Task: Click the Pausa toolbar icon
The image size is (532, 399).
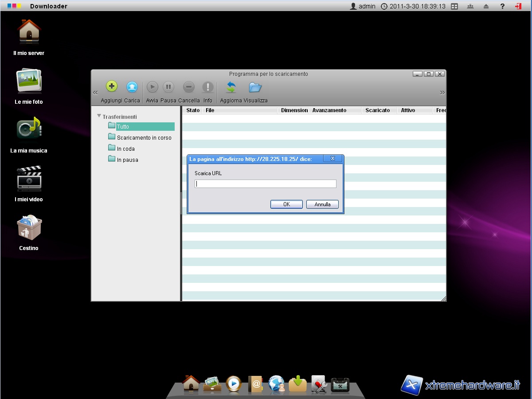Action: [x=168, y=87]
